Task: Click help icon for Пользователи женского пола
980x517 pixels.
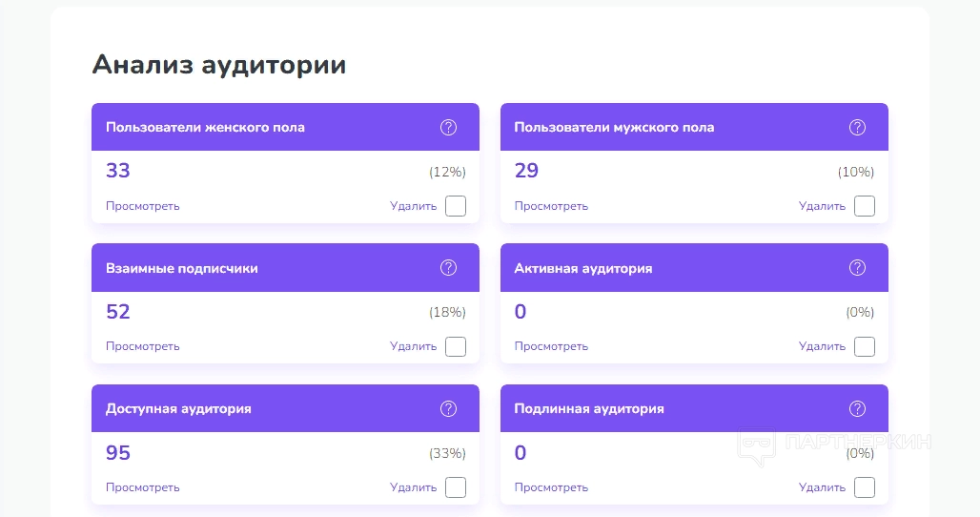Action: pyautogui.click(x=448, y=127)
